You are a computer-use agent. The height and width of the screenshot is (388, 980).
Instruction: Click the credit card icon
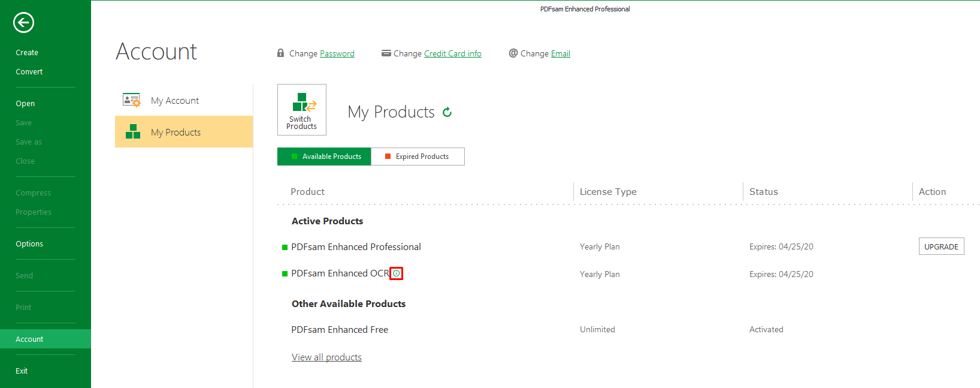tap(386, 53)
